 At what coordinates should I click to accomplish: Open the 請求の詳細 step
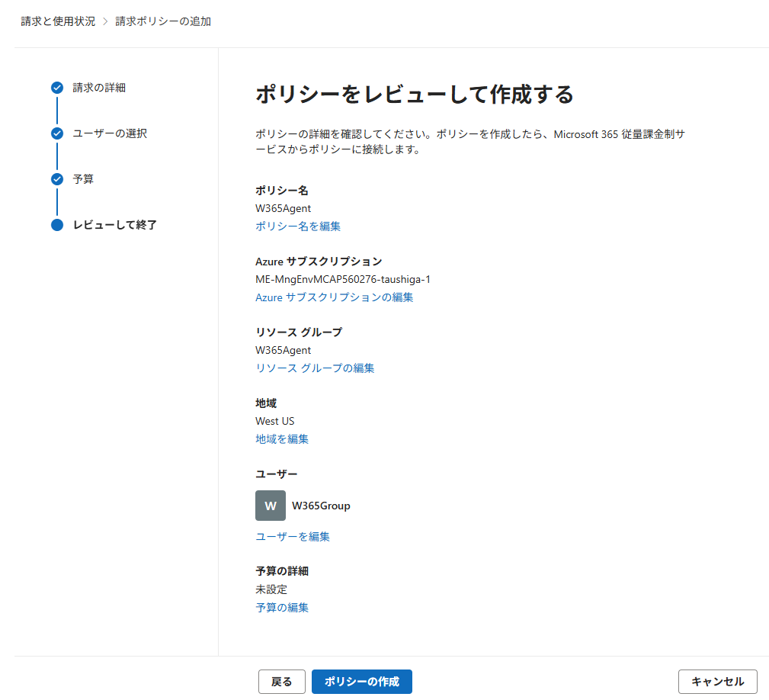[99, 88]
